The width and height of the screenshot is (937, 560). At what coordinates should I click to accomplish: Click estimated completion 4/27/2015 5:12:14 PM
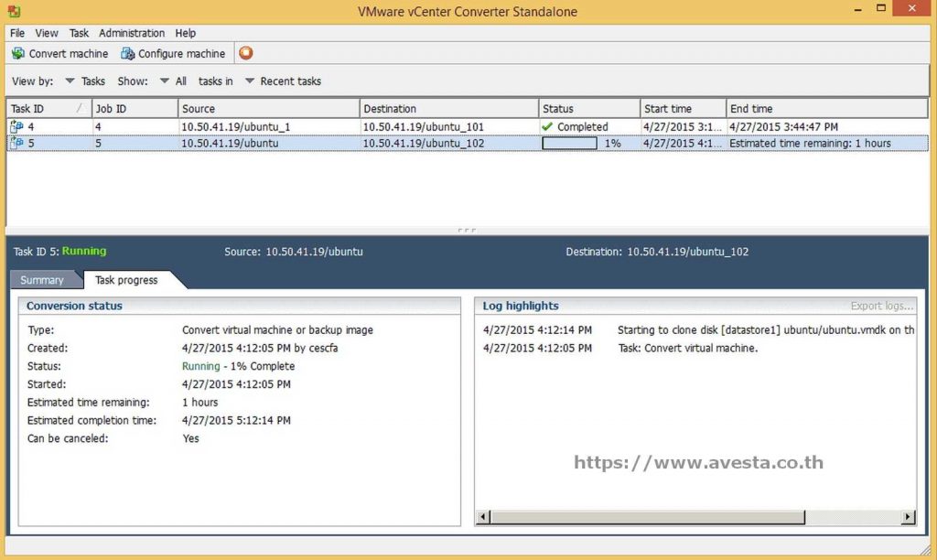point(236,420)
